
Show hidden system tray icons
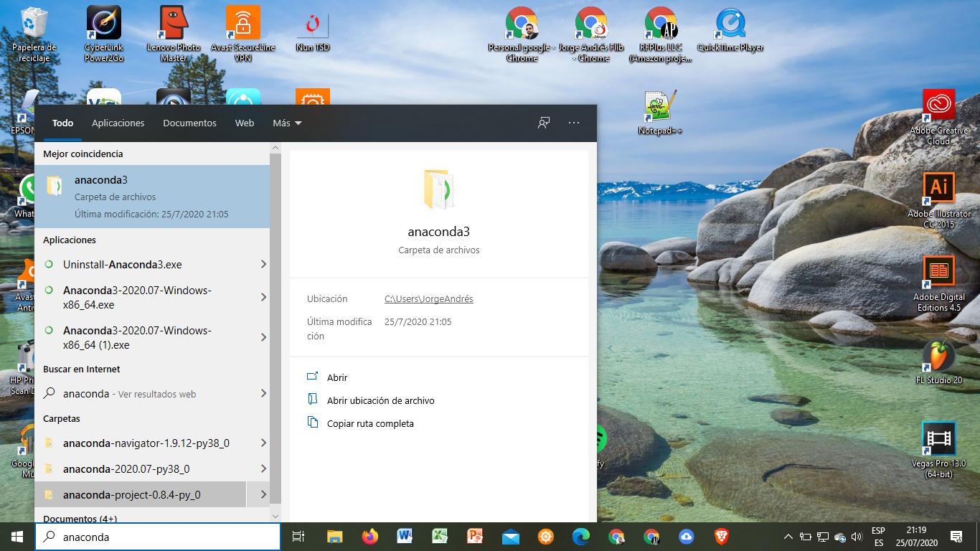coord(788,537)
